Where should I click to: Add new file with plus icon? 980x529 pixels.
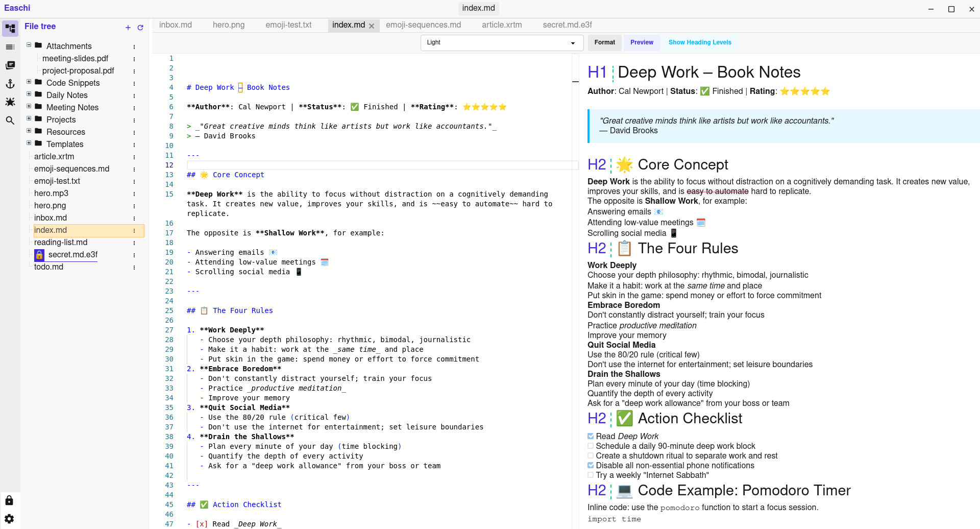pos(128,28)
